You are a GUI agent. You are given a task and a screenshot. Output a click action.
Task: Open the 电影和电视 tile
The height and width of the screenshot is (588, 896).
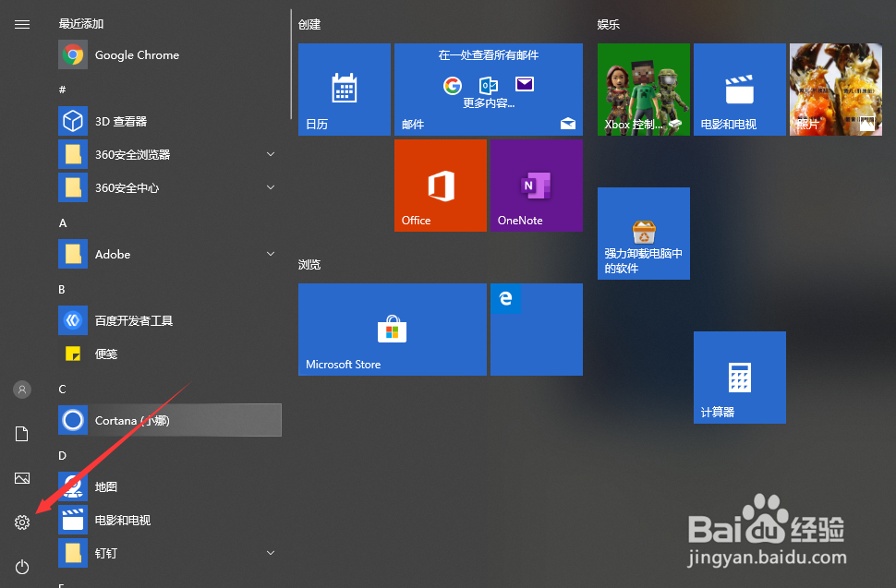[x=740, y=90]
